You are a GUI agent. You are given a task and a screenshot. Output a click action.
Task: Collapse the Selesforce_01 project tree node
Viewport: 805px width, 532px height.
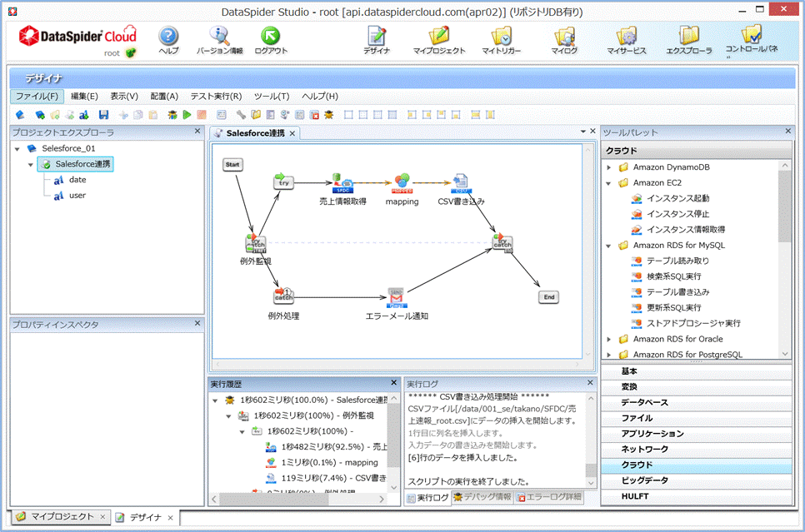tap(17, 149)
